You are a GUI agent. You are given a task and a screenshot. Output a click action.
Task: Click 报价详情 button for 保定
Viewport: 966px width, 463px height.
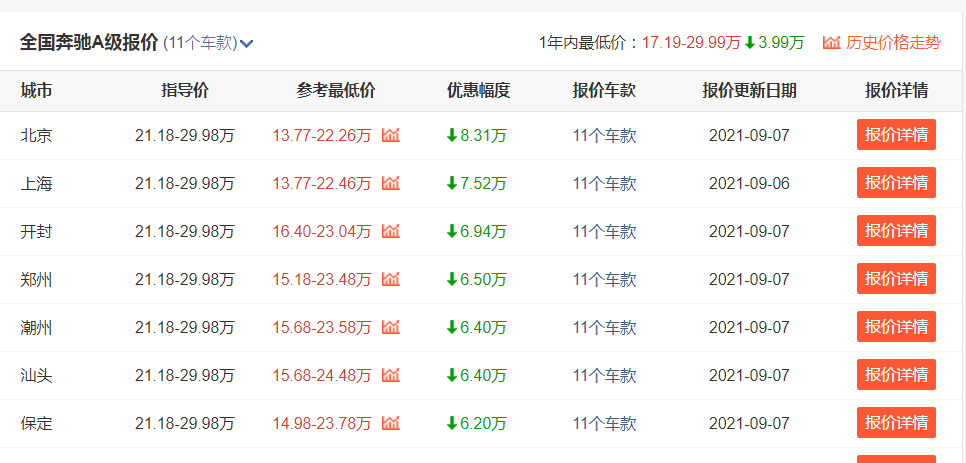pos(896,423)
